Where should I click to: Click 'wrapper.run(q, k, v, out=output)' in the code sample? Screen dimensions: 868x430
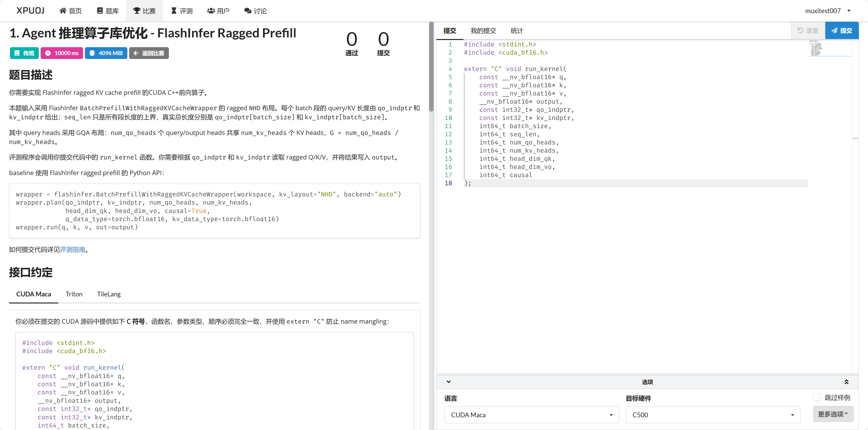(x=77, y=227)
